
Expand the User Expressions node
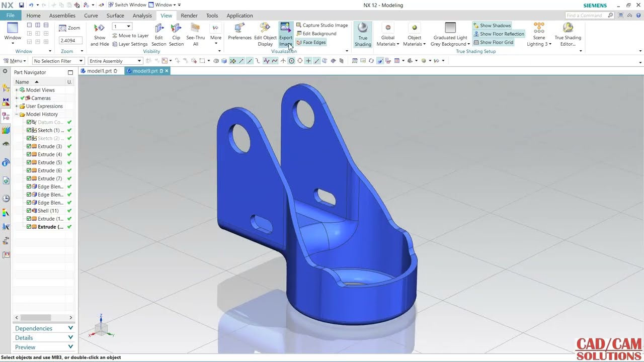click(x=17, y=106)
